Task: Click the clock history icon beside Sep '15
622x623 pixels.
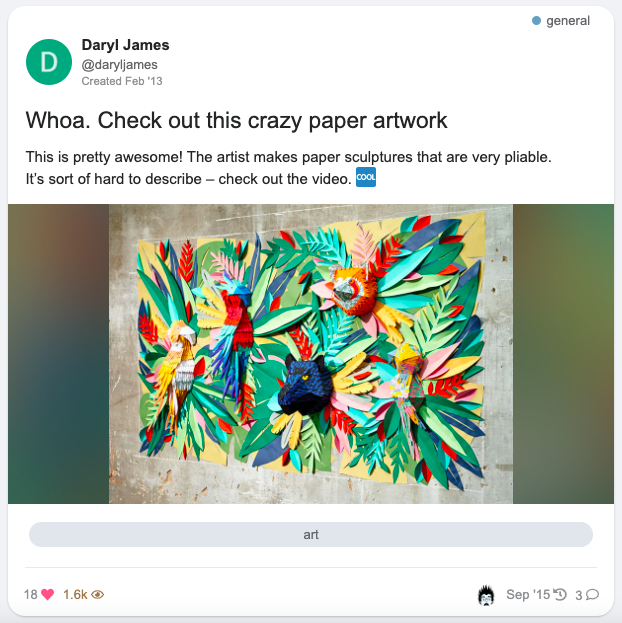Action: tap(560, 594)
